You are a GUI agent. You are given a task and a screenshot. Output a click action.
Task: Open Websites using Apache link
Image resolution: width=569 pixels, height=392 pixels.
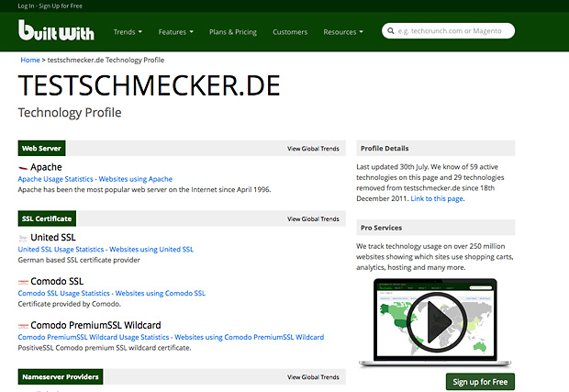(x=135, y=179)
